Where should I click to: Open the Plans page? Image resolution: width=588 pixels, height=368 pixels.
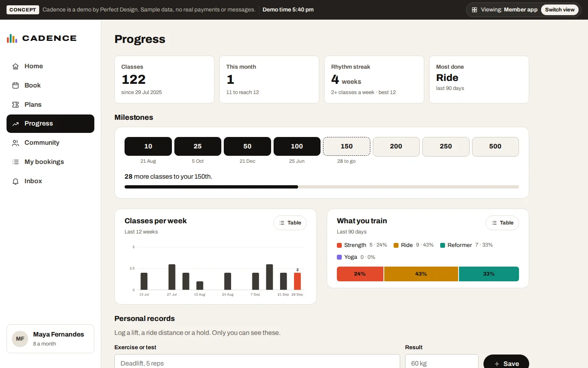tap(50, 105)
